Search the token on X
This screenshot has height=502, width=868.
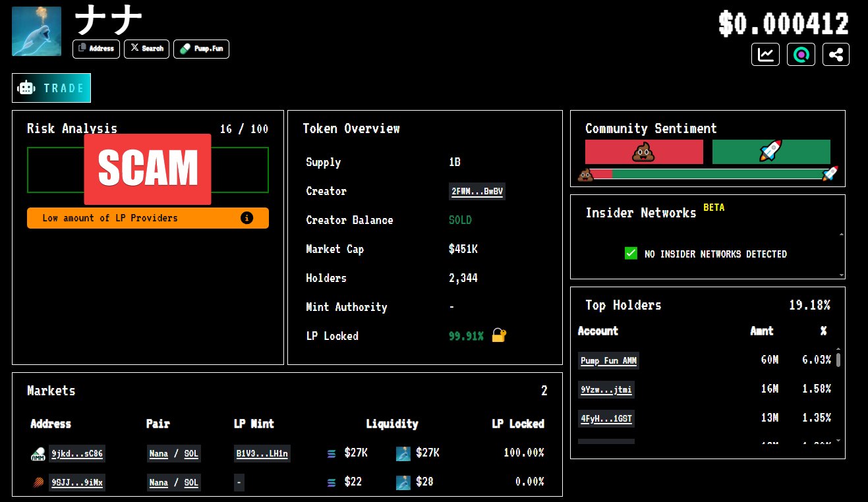tap(147, 49)
